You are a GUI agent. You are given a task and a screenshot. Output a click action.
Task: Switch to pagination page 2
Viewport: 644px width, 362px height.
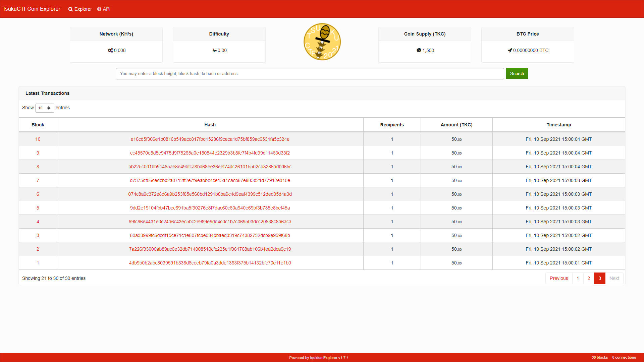click(589, 278)
